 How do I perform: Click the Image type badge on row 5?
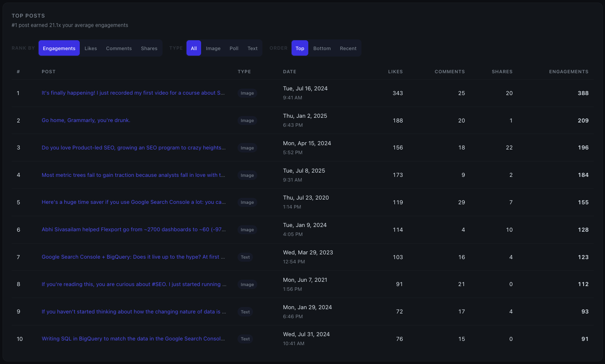pos(247,203)
